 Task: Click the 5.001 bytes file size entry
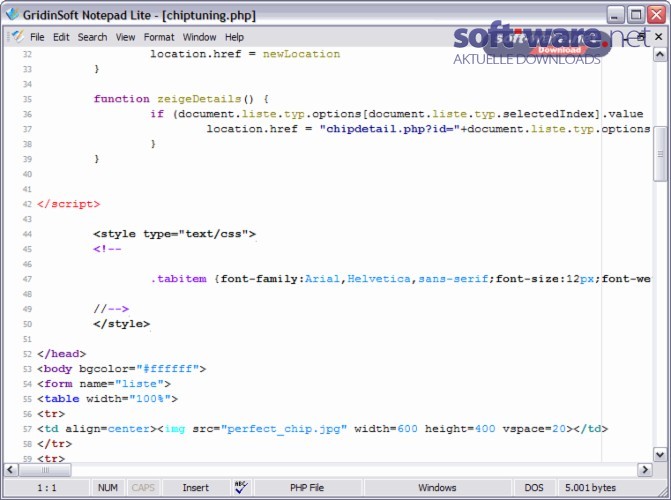click(590, 488)
